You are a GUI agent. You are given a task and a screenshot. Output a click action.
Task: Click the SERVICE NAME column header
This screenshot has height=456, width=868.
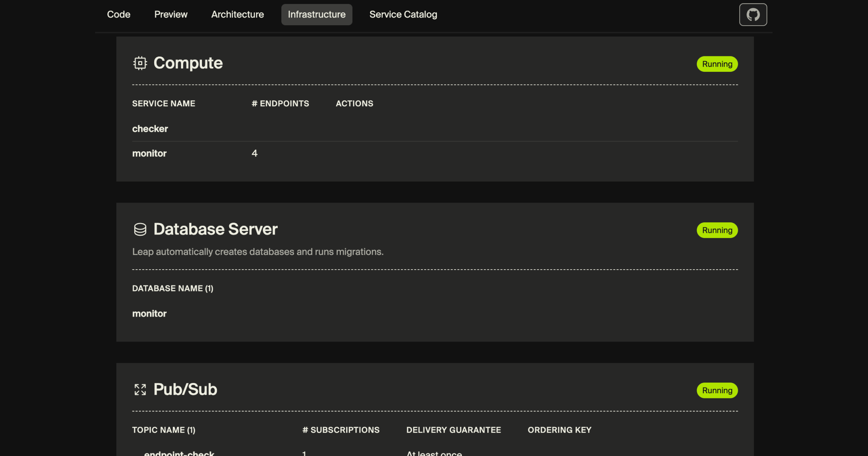163,103
